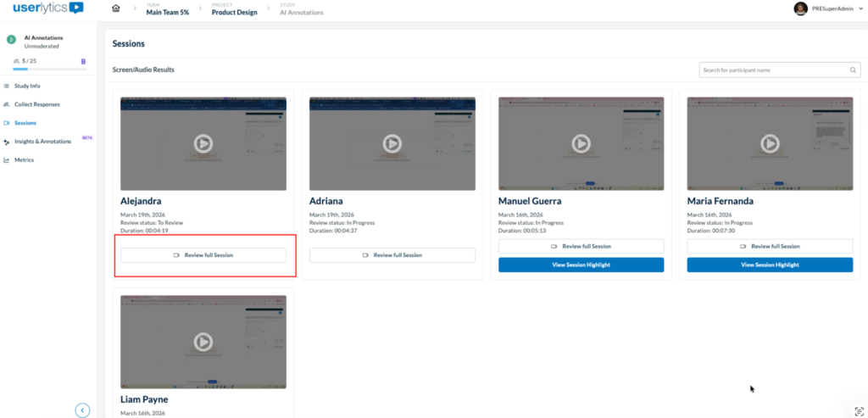This screenshot has width=868, height=418.
Task: Click the bottom-right screenshot capture icon
Action: (854, 408)
